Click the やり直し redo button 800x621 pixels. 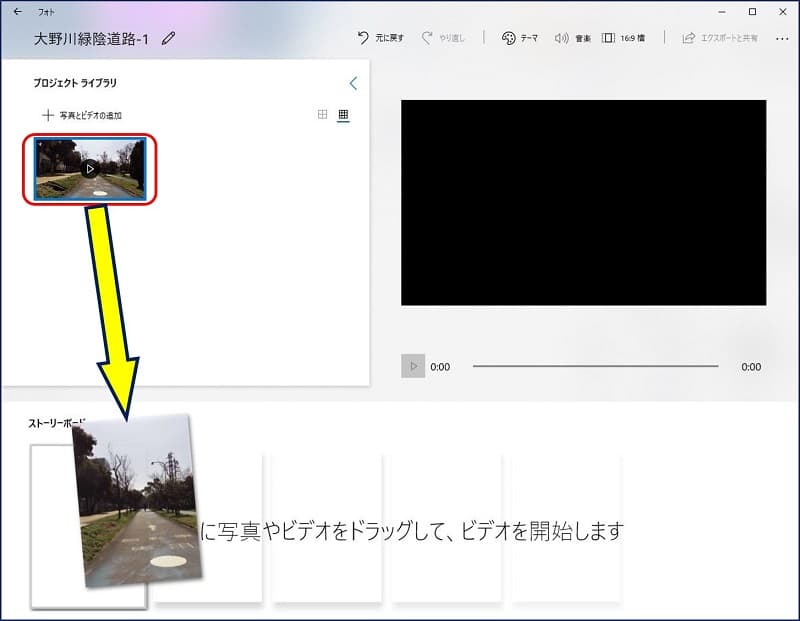pyautogui.click(x=442, y=38)
